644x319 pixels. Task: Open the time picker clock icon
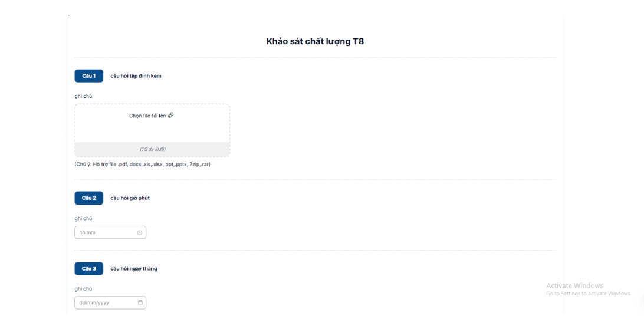point(140,232)
